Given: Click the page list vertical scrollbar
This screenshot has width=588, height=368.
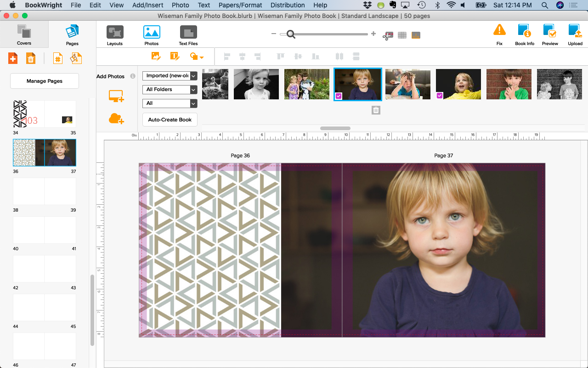Looking at the screenshot, I should tap(92, 310).
